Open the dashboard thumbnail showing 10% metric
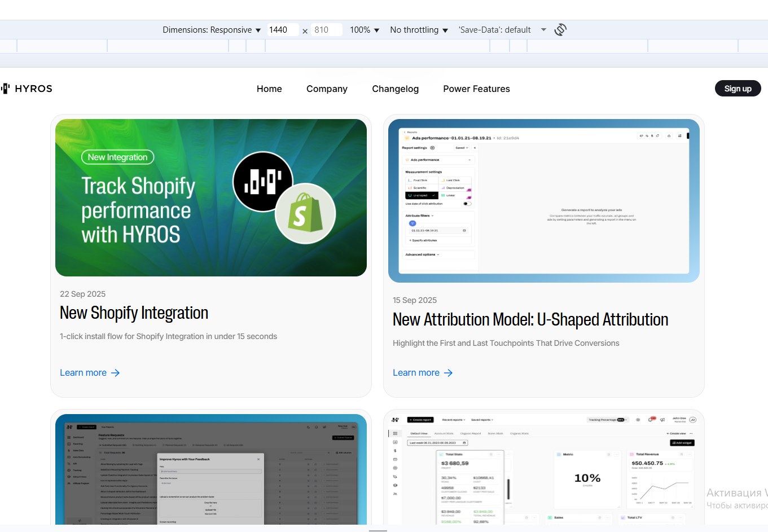This screenshot has width=768, height=532. [544, 469]
